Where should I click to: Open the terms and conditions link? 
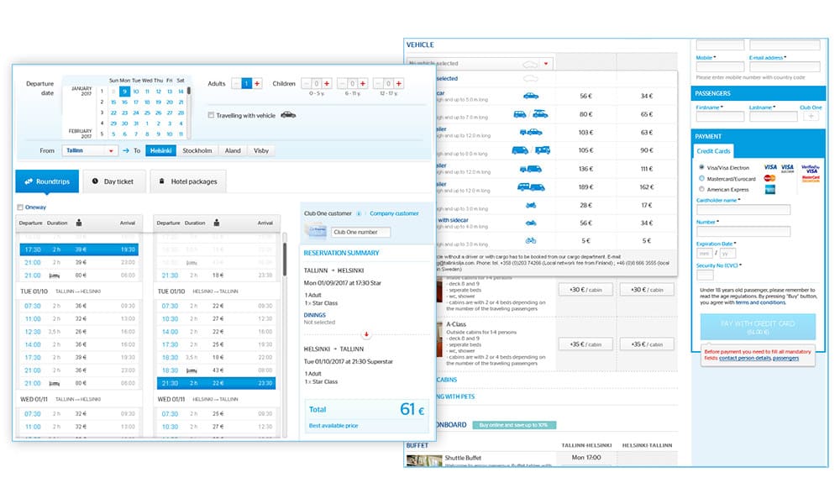click(761, 302)
